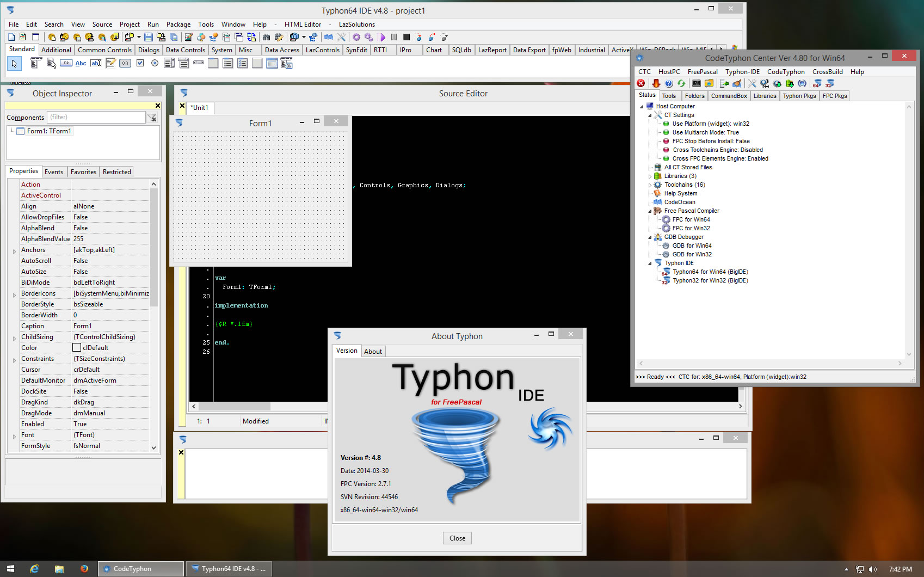
Task: Select 'Form1: TForm1' in components tree
Action: click(49, 131)
